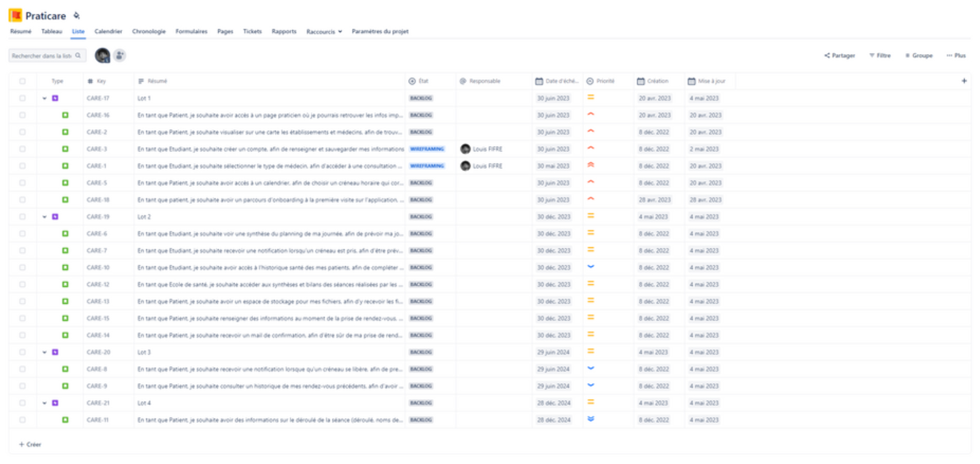Screen dimensions: 980x464
Task: Click the Praticare project flag icon
Action: click(15, 15)
